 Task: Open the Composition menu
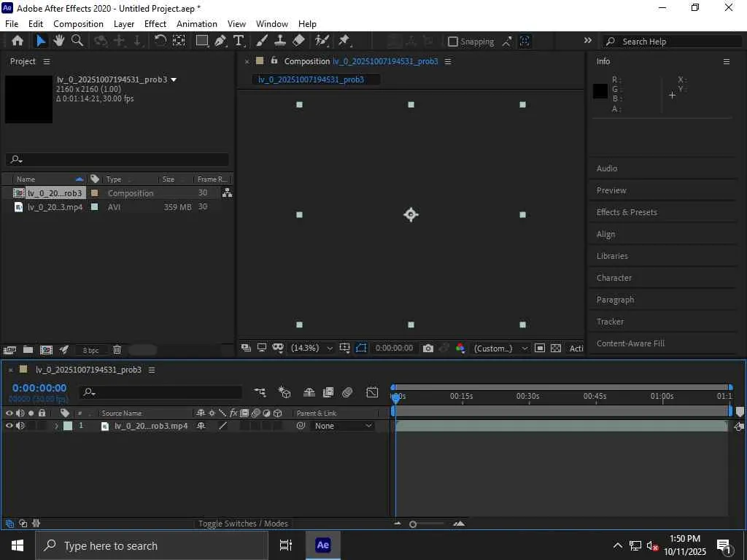pyautogui.click(x=78, y=24)
